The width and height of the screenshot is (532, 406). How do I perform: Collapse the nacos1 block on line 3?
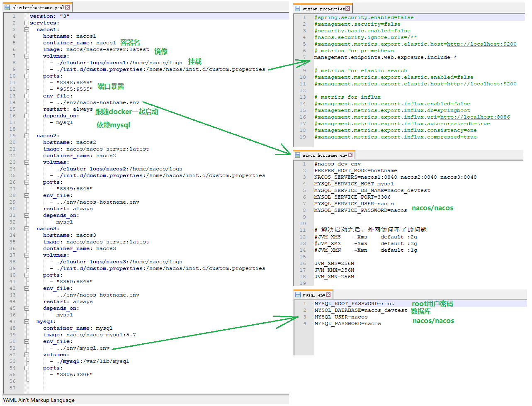[x=27, y=29]
